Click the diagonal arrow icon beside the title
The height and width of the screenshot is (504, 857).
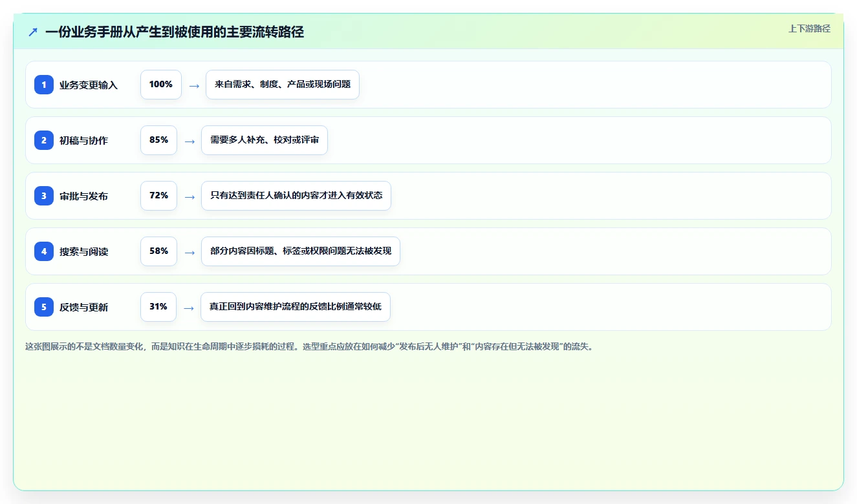click(x=33, y=32)
